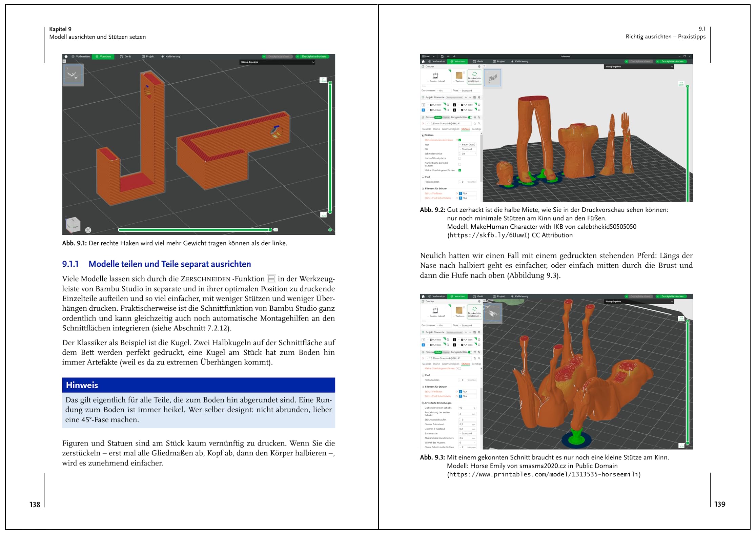Open the 0.20mm Standard @BBL A1 preset dropdown in Abb. 9.2
This screenshot has height=535, width=756.
point(448,124)
